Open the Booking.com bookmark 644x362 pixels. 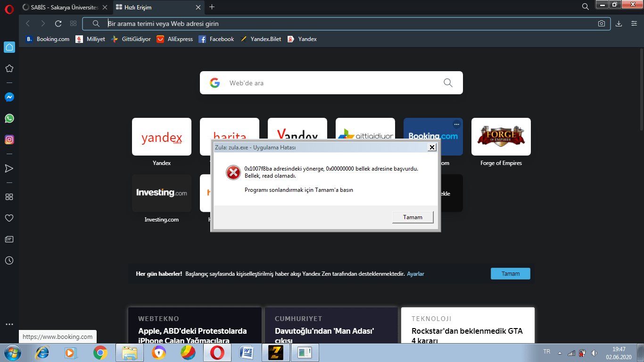point(47,39)
